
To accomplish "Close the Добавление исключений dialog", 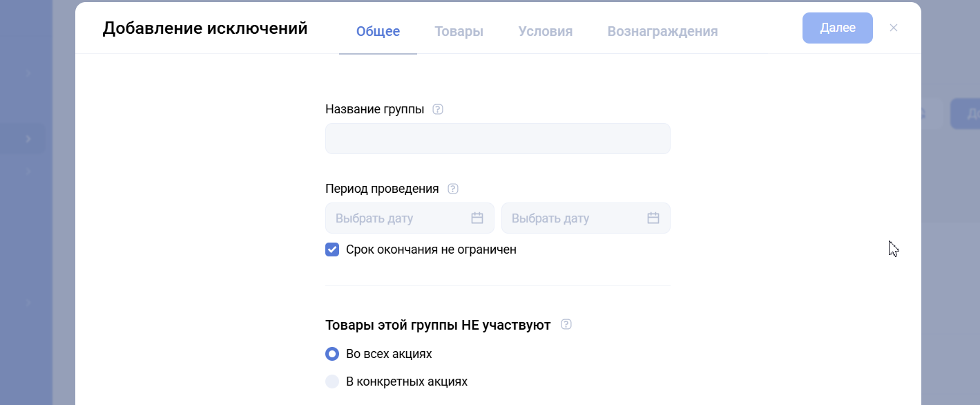I will [x=894, y=28].
